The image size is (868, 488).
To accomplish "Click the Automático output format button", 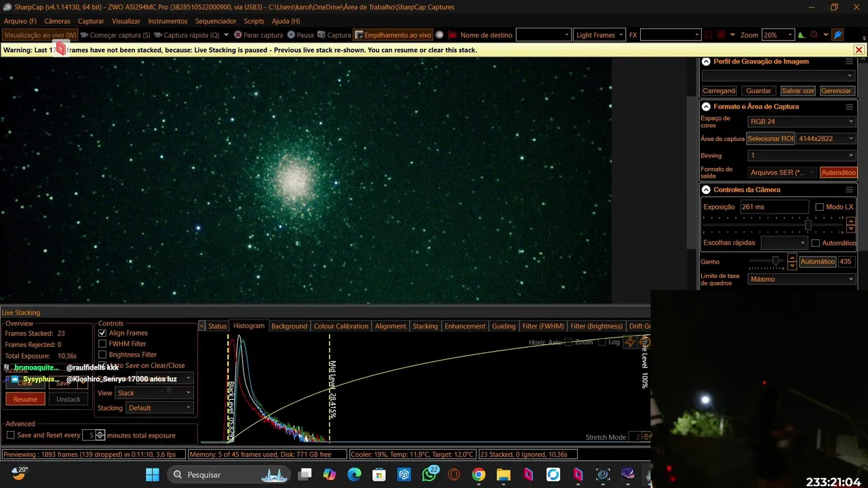I will click(838, 173).
